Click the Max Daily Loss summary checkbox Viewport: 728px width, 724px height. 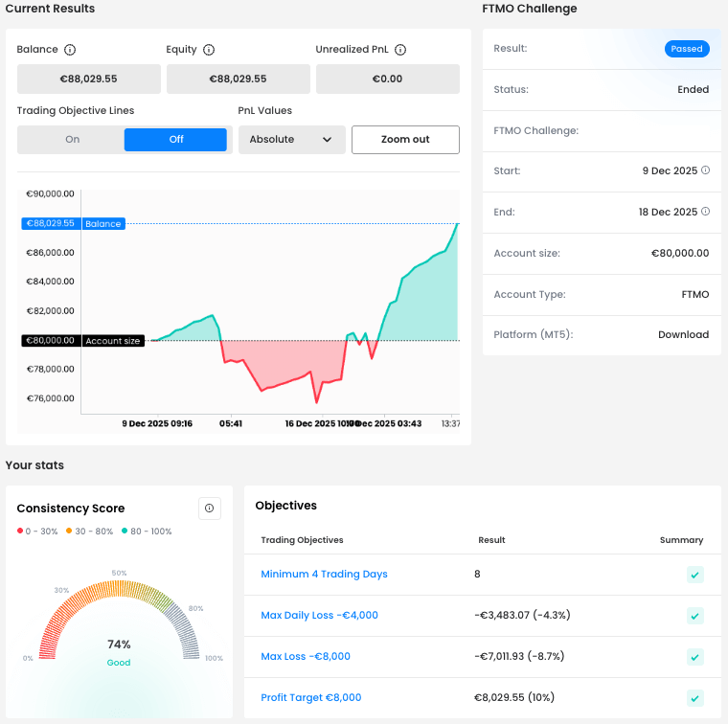(694, 616)
